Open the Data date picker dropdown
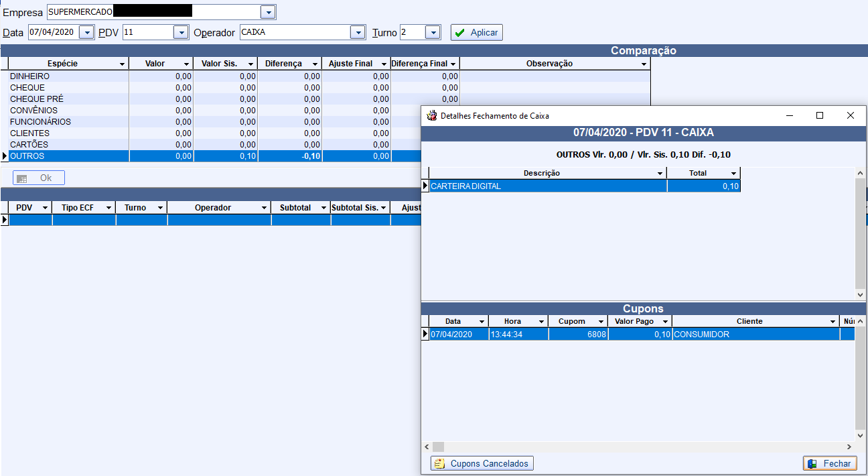Screen dimensions: 868x476 point(87,32)
